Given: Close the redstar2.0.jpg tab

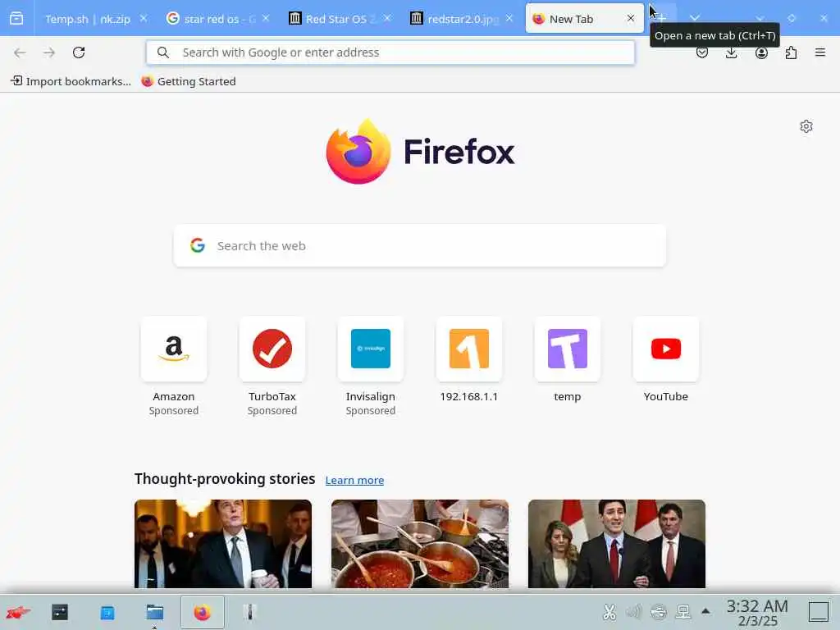Looking at the screenshot, I should [x=509, y=18].
